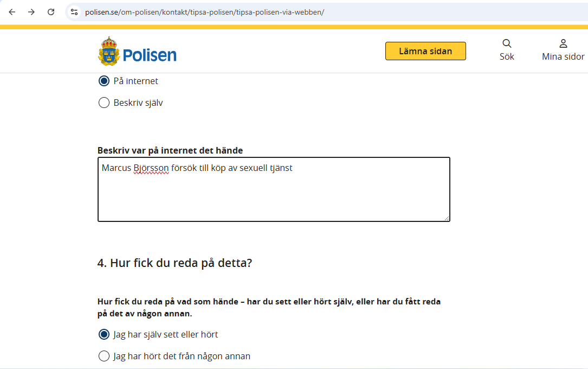Grab the text area resize handle
Viewport: 588px width, 369px height.
[447, 218]
